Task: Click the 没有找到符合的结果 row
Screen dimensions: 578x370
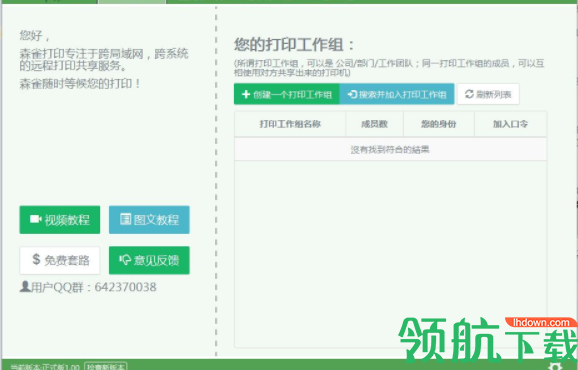Action: (x=390, y=149)
